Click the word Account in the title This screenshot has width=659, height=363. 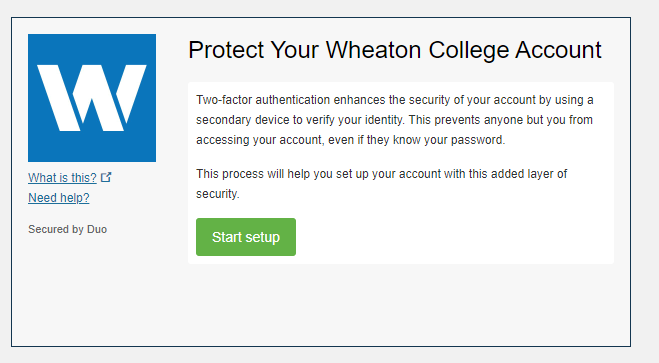(x=559, y=50)
